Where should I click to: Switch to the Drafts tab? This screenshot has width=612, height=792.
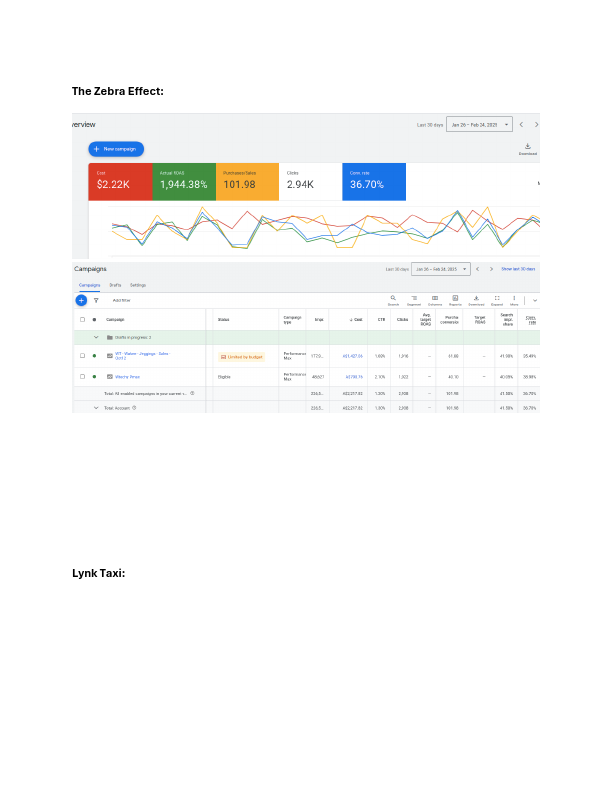point(115,285)
